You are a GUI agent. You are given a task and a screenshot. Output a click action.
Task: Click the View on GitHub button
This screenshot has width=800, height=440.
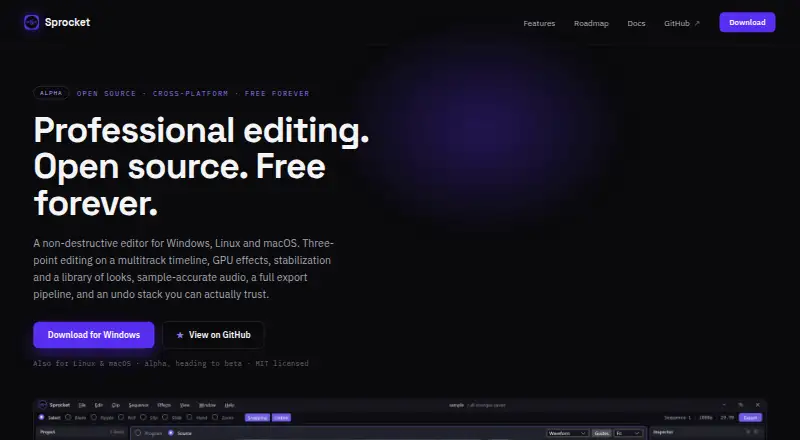pos(213,335)
